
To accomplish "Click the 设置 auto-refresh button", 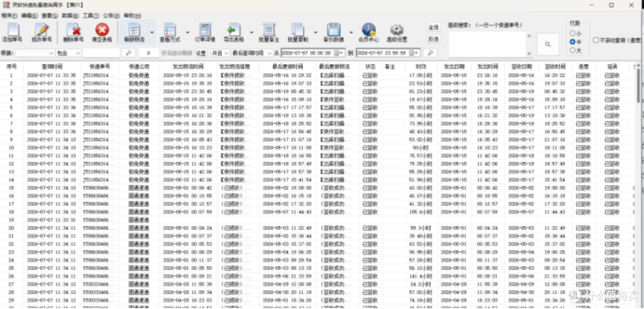I will point(201,53).
